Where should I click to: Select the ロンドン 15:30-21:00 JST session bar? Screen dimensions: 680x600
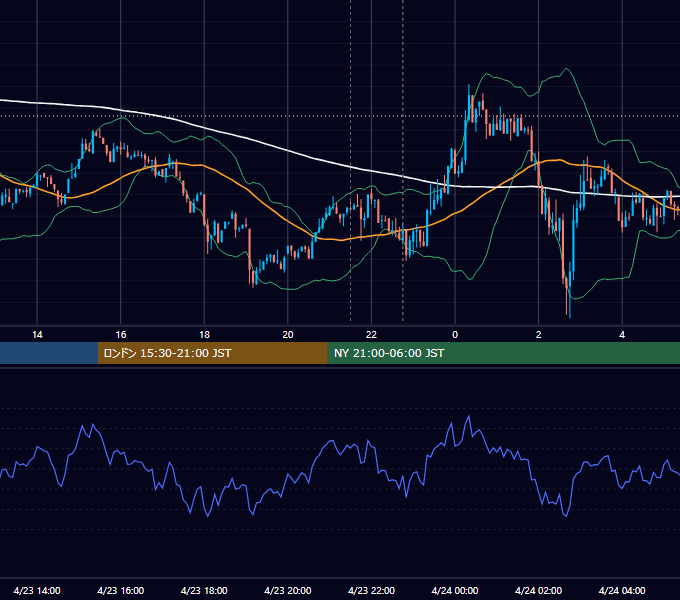point(212,353)
